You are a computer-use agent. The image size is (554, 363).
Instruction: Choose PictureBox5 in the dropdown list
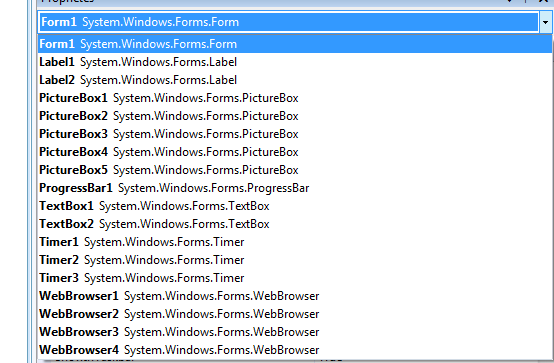(x=295, y=170)
